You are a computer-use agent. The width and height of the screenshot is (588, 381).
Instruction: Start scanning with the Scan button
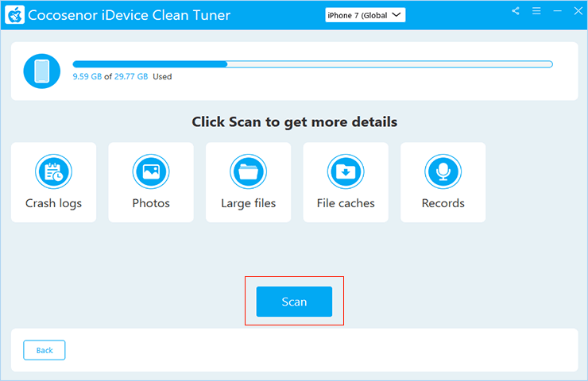[294, 302]
